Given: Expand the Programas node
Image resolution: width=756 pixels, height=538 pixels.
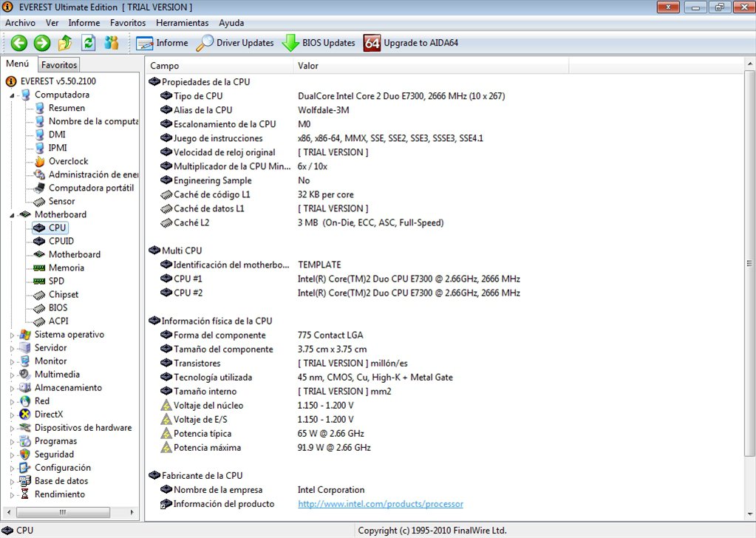Looking at the screenshot, I should click(12, 442).
